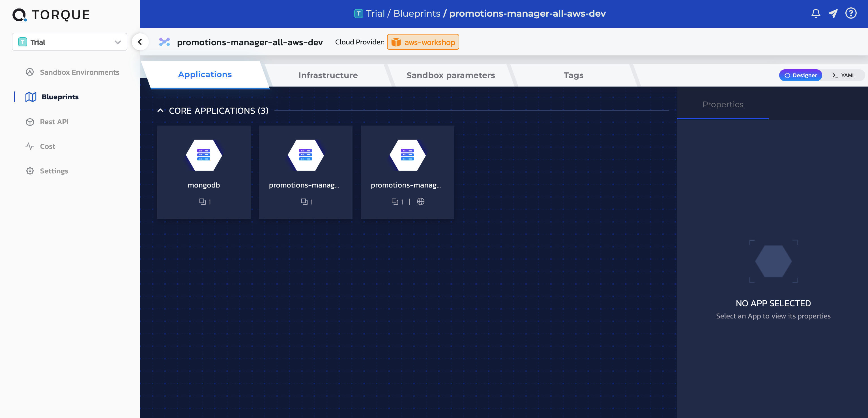This screenshot has height=418, width=868.
Task: Open the Trial space dropdown
Action: click(x=69, y=42)
